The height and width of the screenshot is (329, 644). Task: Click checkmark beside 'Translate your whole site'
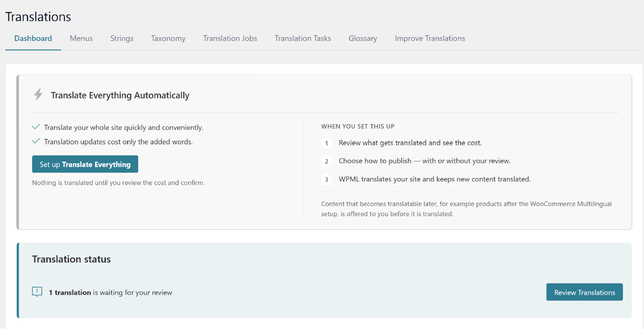[36, 127]
